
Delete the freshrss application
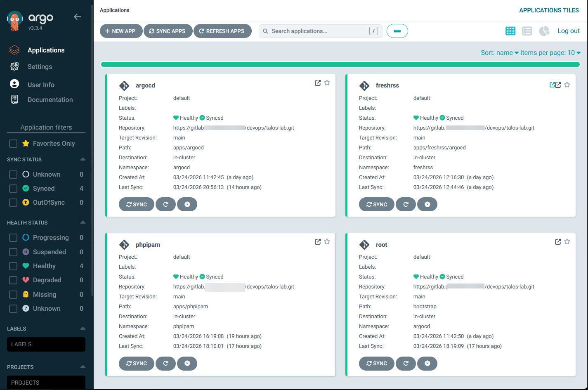[427, 204]
